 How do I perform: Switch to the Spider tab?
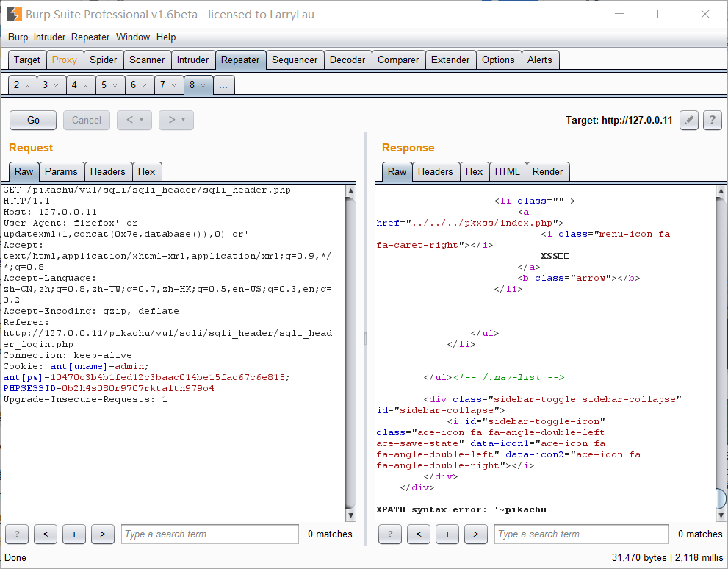click(x=104, y=60)
